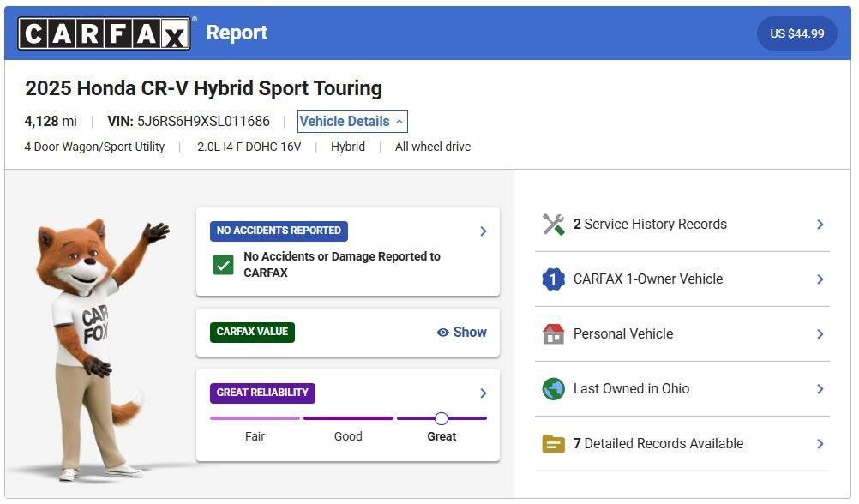Click 'No Accidents or Damage Reported' text

click(x=342, y=265)
